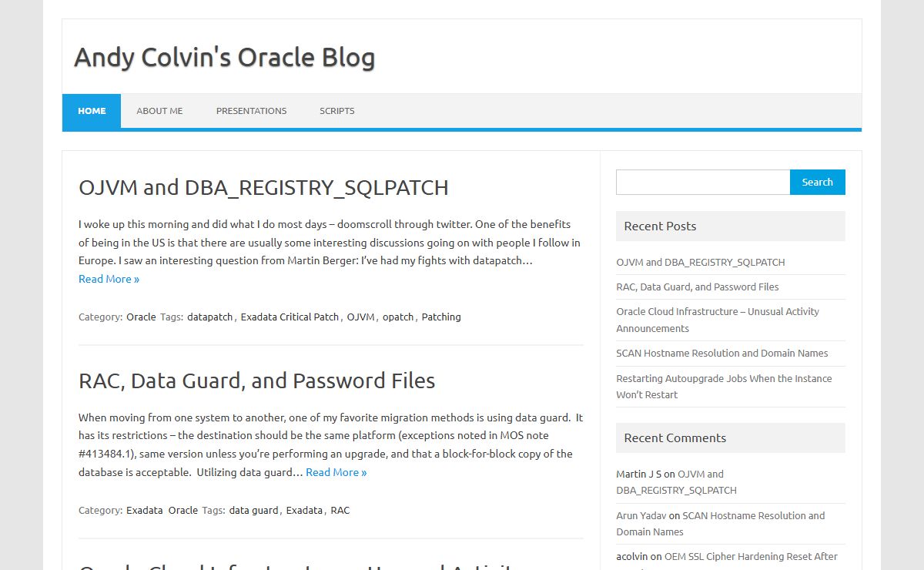Open Arun Yadav's comment on SCAN Hostname Resolution
Screen dimensions: 924x570
click(x=721, y=523)
